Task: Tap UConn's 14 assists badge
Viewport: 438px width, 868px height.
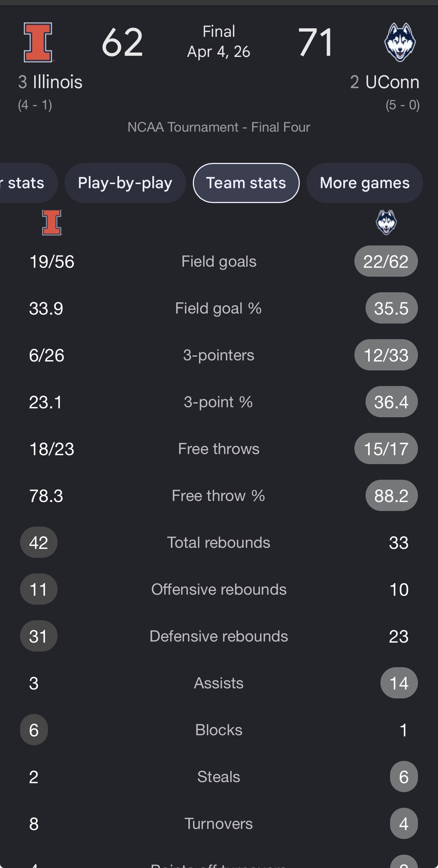Action: (x=399, y=683)
